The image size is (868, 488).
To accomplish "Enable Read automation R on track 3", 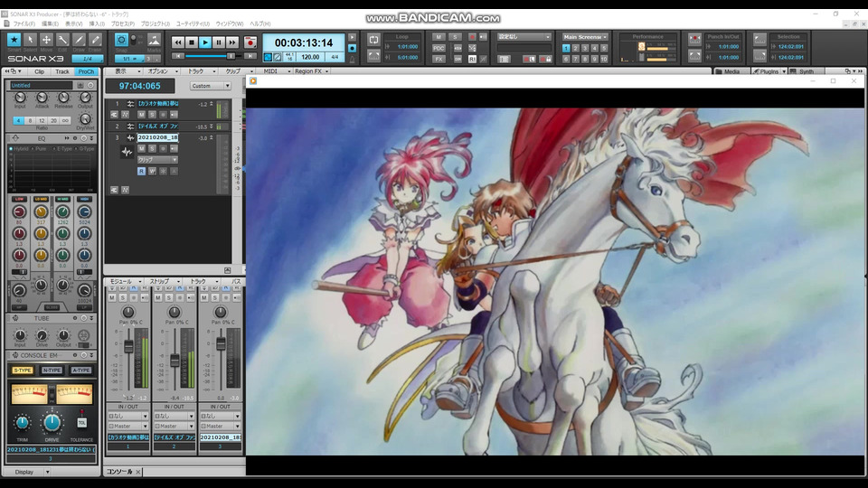I will coord(141,172).
